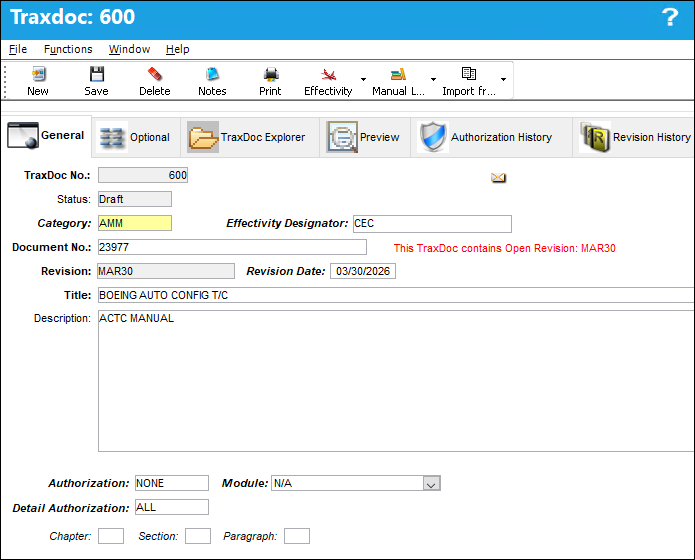The width and height of the screenshot is (695, 560).
Task: Expand the Manual L... dropdown arrow
Action: pos(433,79)
